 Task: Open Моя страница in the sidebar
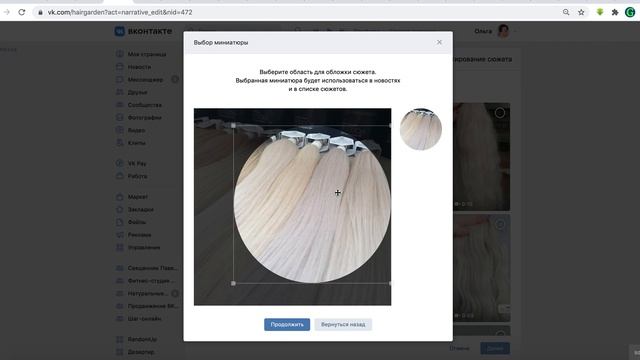pyautogui.click(x=147, y=54)
